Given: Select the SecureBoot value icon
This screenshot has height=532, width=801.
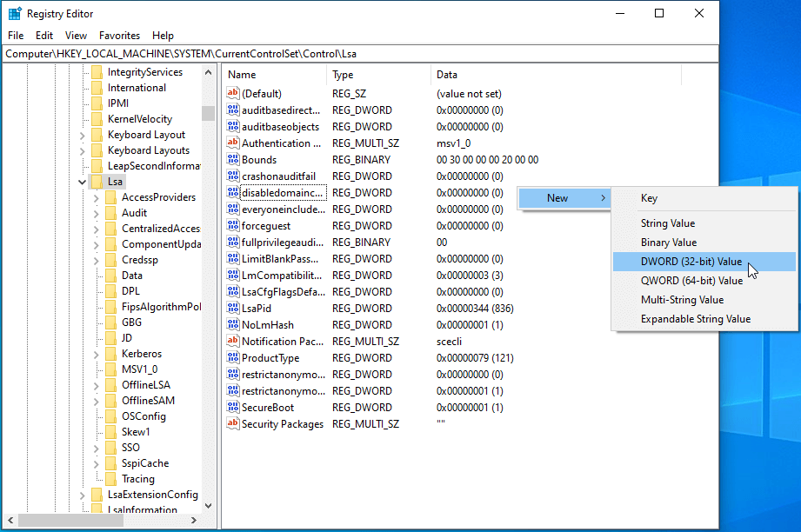Looking at the screenshot, I should pos(232,408).
